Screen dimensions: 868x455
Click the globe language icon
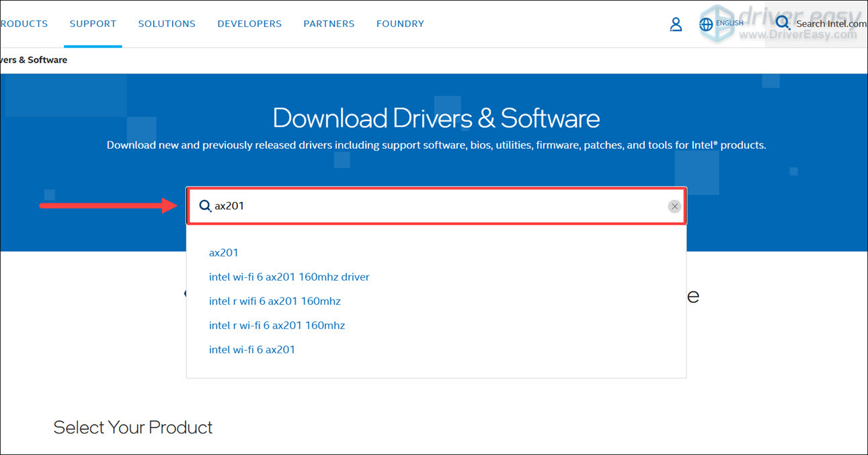(706, 24)
